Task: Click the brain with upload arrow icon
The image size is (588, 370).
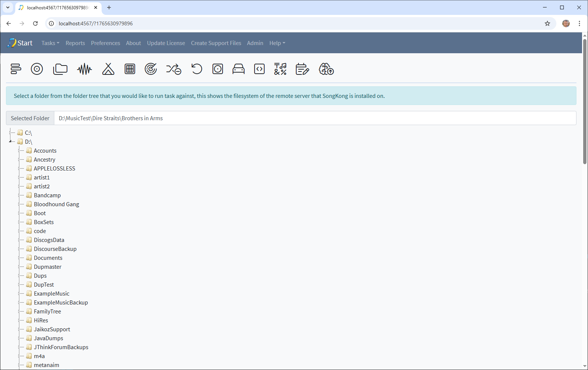Action: pyautogui.click(x=326, y=69)
